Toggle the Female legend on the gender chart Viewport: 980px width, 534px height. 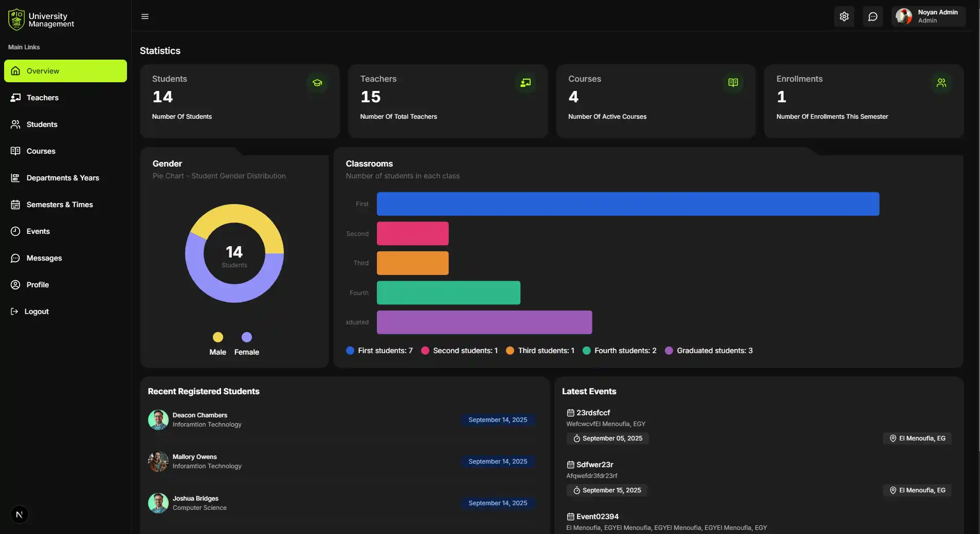pos(247,343)
